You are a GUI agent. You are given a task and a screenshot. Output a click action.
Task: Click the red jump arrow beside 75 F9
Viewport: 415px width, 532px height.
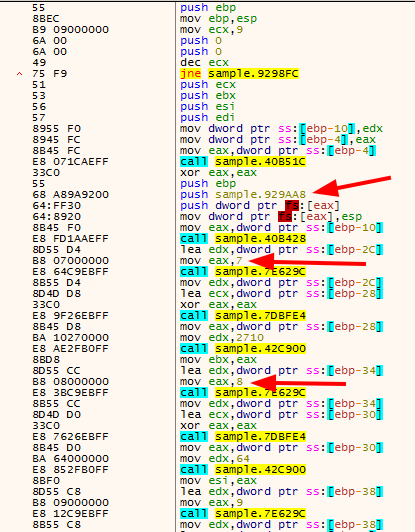point(20,74)
